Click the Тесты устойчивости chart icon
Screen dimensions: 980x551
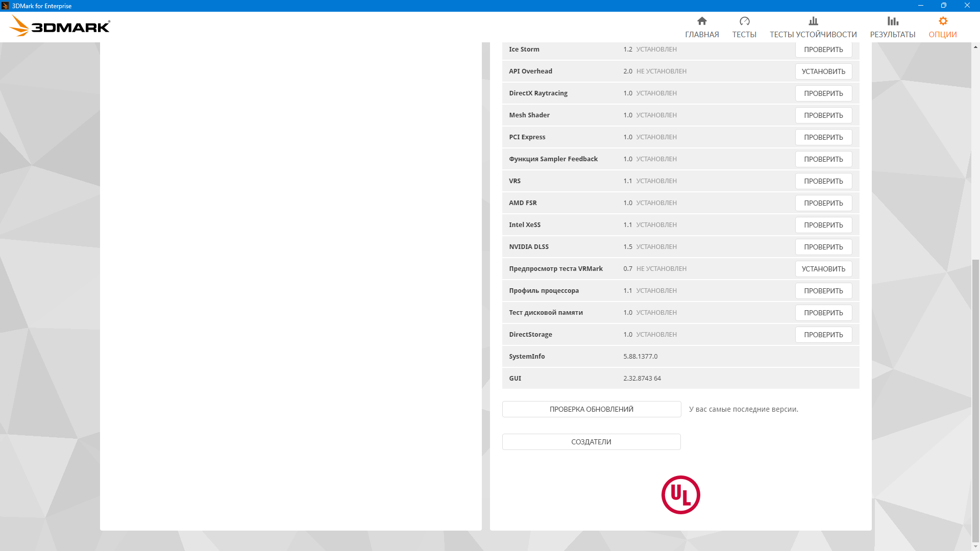[813, 21]
